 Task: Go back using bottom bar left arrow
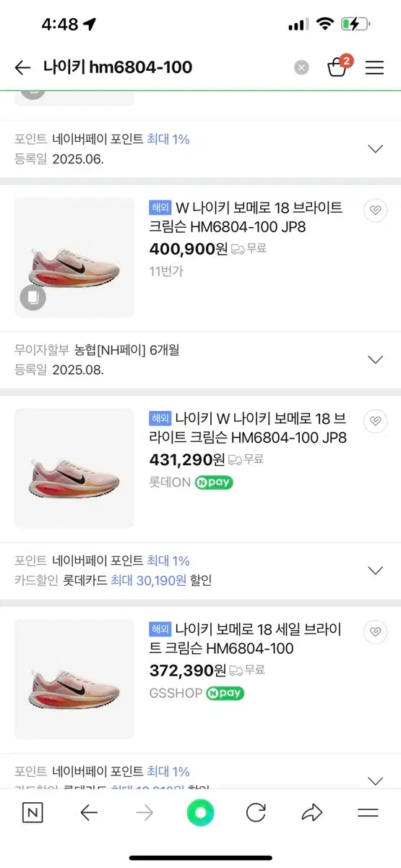point(89,813)
